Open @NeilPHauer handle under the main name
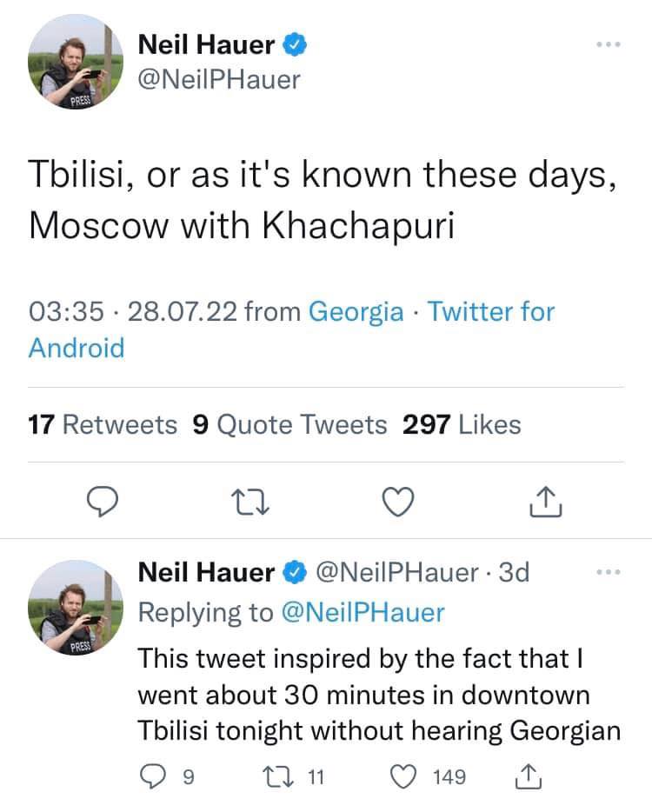This screenshot has width=652, height=812. (219, 79)
